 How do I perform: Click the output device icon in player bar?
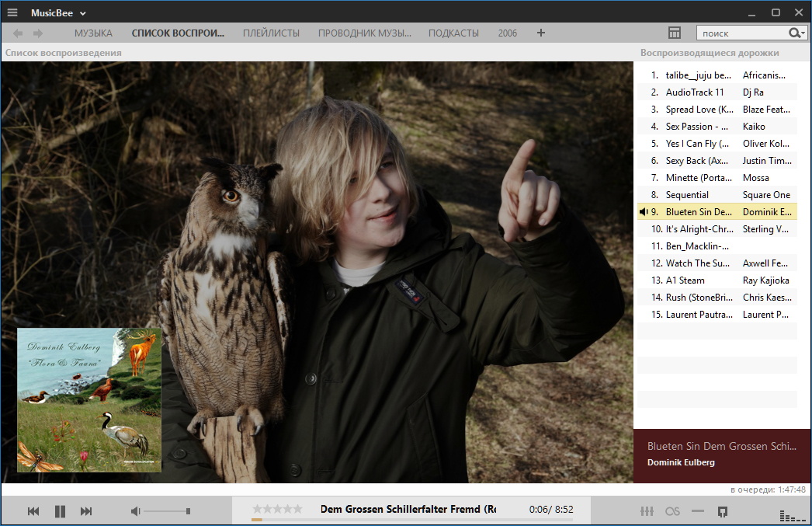point(723,511)
